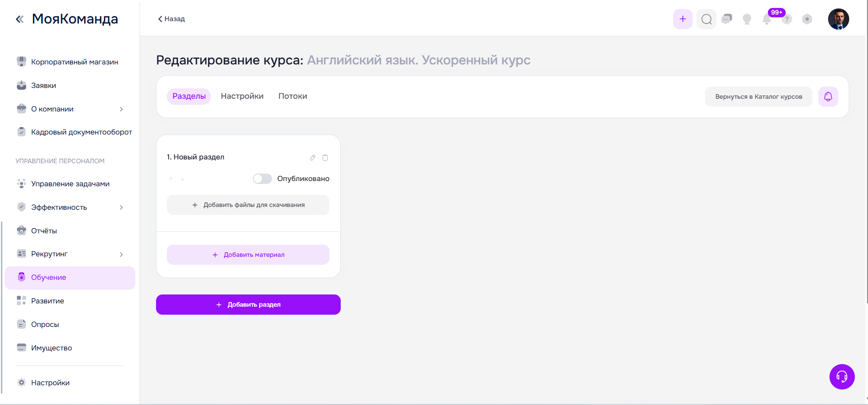Switch to the Потоки tab
Viewport: 868px width, 405px height.
pyautogui.click(x=293, y=96)
